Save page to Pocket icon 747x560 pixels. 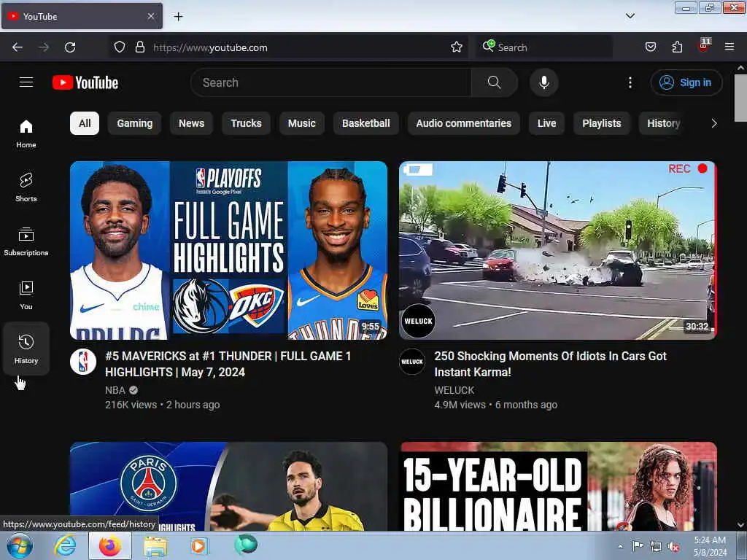[651, 47]
